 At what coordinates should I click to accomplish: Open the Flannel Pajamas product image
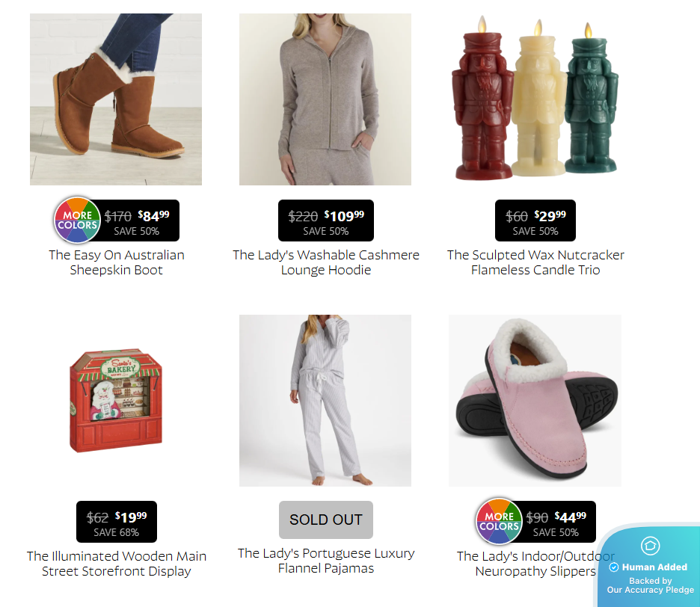tap(325, 401)
